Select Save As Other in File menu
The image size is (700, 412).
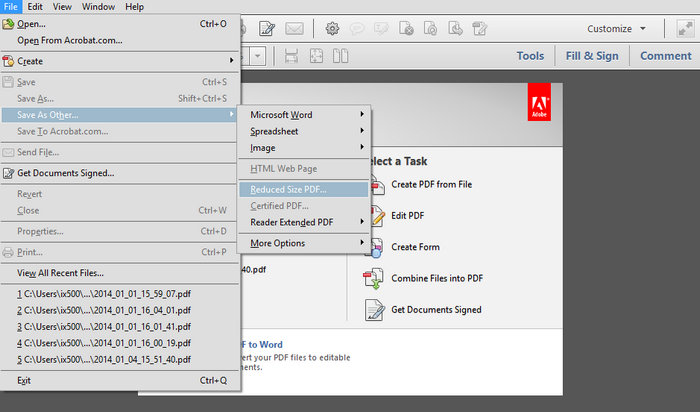[120, 115]
